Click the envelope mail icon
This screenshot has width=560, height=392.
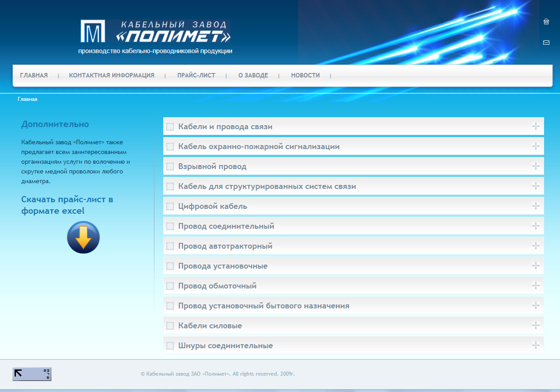(546, 42)
